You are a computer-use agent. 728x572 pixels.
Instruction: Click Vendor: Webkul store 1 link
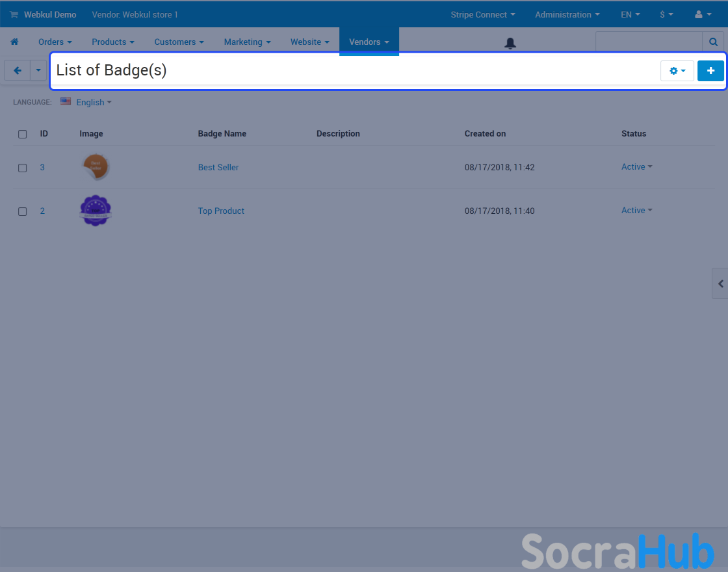tap(135, 14)
